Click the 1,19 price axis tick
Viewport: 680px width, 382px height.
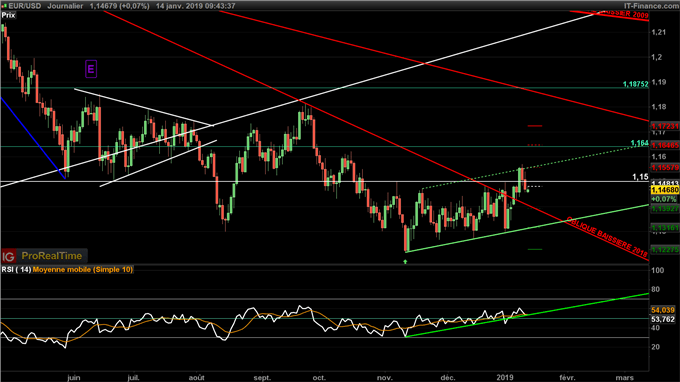(x=659, y=82)
